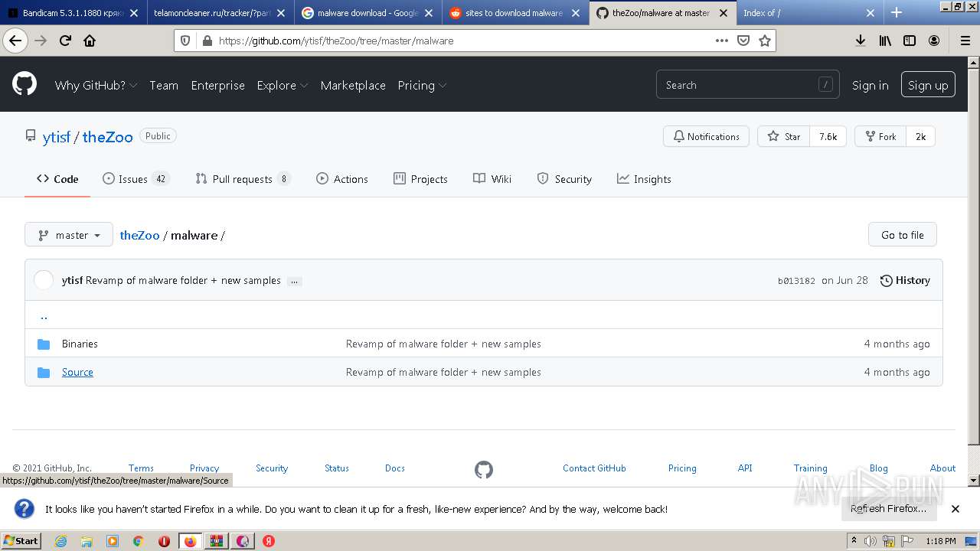This screenshot has height=551, width=980.
Task: Switch to the sites to download malware tab
Action: (515, 13)
